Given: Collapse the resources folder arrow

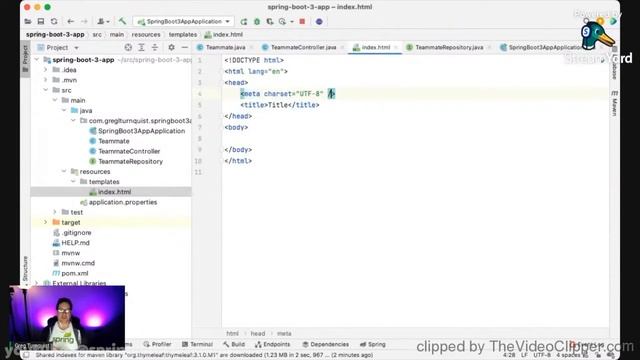Looking at the screenshot, I should tap(64, 172).
